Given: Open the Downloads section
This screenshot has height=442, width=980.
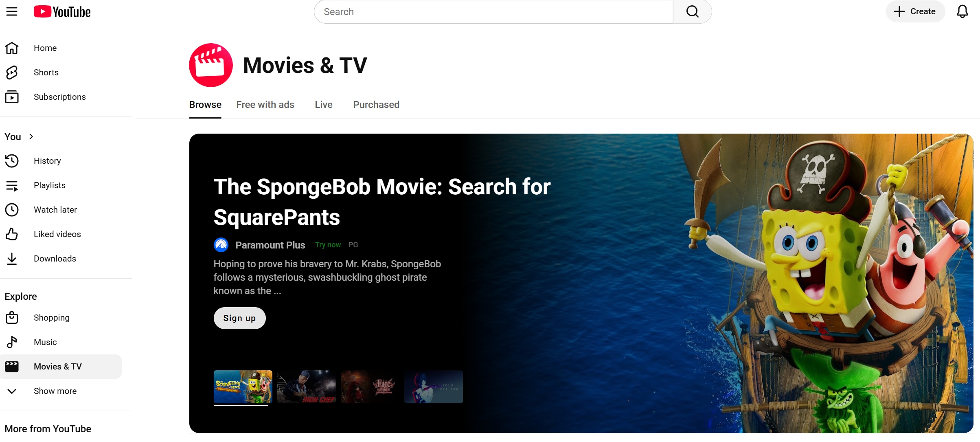Looking at the screenshot, I should click(x=55, y=258).
